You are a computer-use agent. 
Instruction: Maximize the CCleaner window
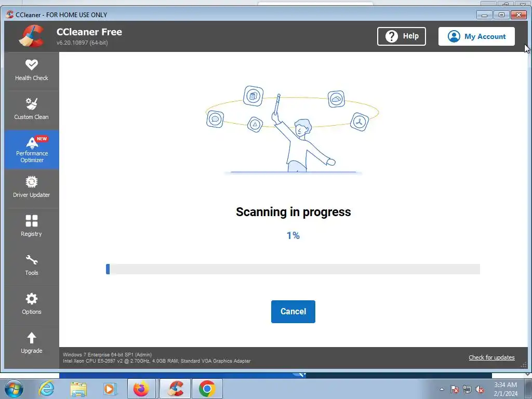click(x=501, y=15)
